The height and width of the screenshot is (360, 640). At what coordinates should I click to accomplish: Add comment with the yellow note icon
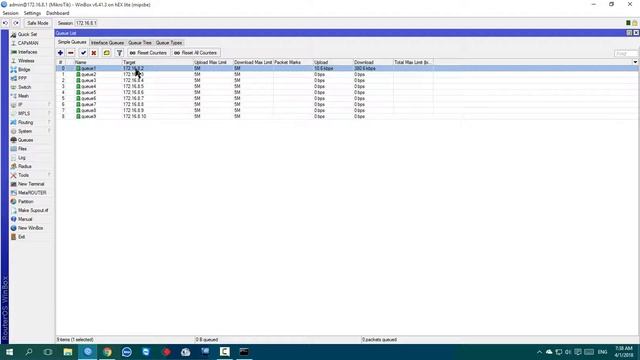pyautogui.click(x=107, y=53)
